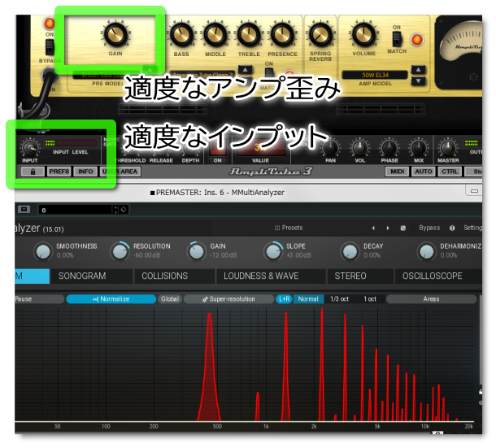Open the INFO panel
Screen dimensions: 496x448
coord(85,172)
